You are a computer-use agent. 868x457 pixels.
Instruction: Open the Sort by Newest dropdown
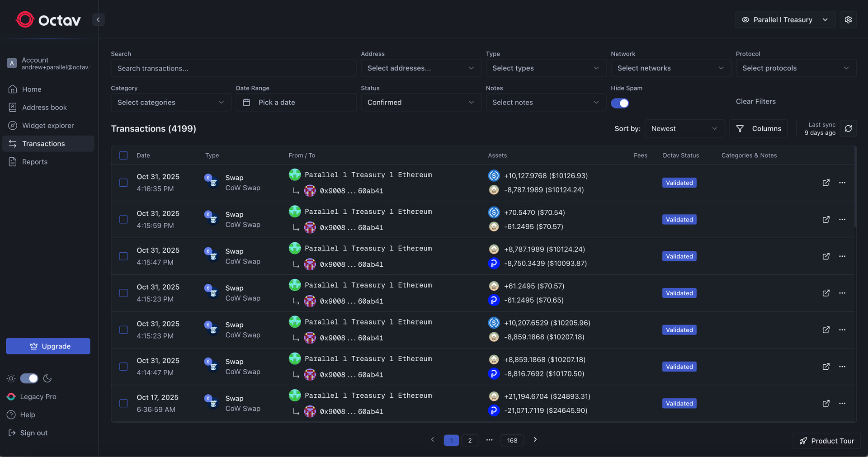684,129
